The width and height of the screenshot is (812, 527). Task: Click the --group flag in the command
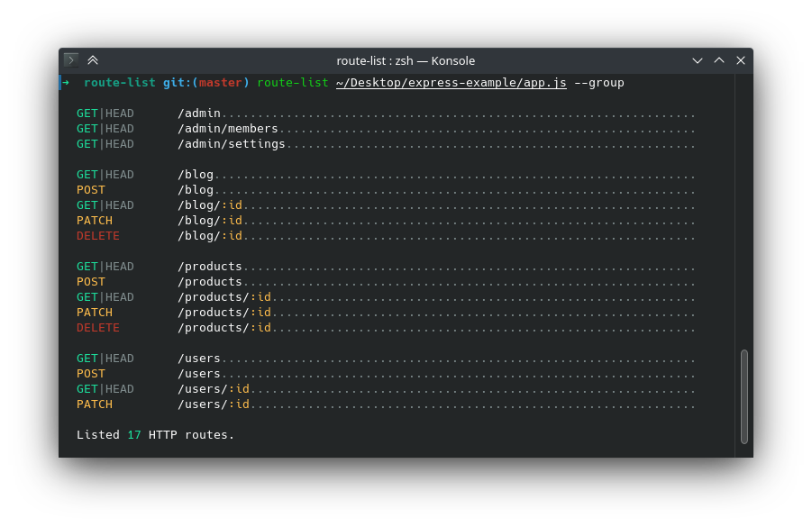pos(599,83)
